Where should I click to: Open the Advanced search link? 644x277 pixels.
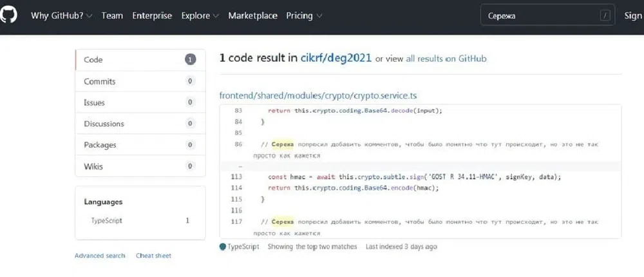(100, 256)
